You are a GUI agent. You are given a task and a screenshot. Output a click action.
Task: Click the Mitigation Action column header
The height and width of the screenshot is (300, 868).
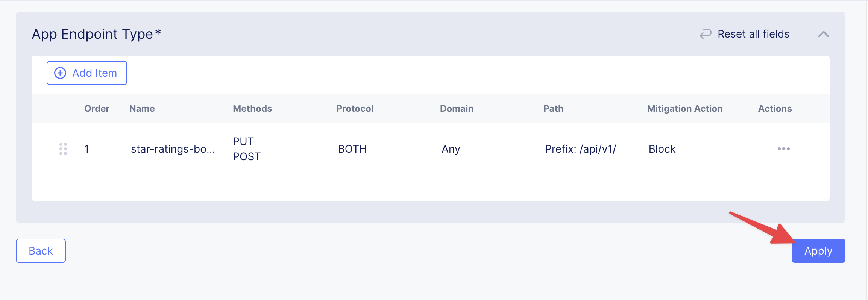[684, 109]
